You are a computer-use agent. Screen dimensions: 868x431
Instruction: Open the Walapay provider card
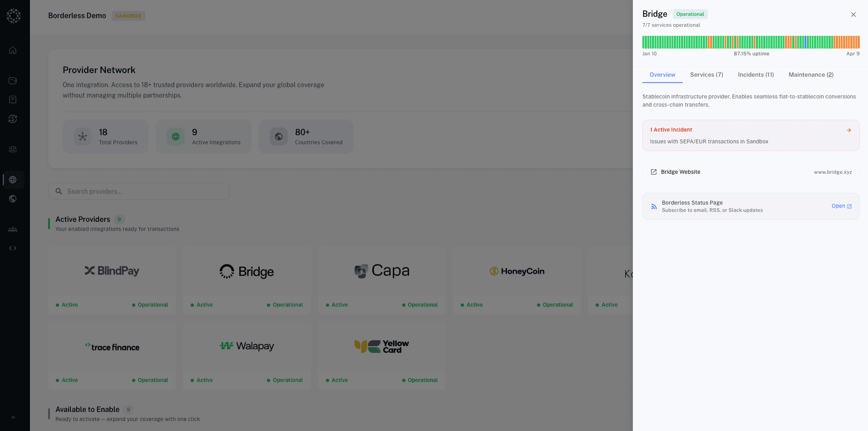coord(247,356)
